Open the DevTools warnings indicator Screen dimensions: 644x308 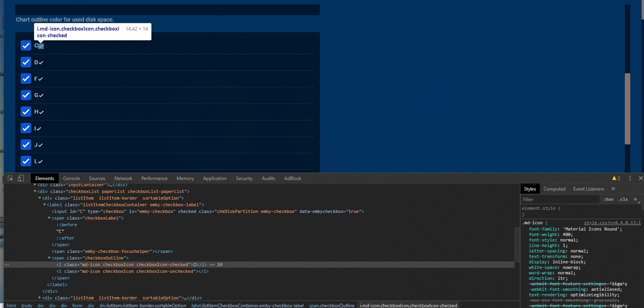616,178
